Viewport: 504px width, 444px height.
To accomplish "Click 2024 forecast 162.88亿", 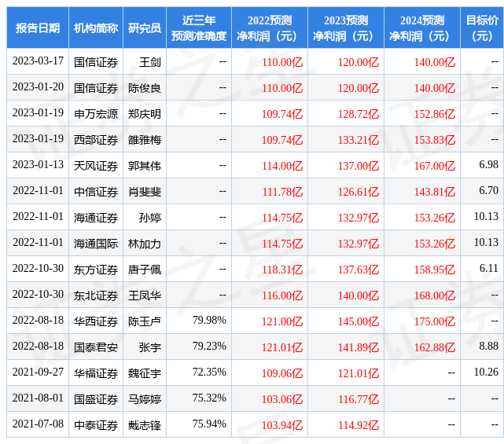I will tap(435, 347).
